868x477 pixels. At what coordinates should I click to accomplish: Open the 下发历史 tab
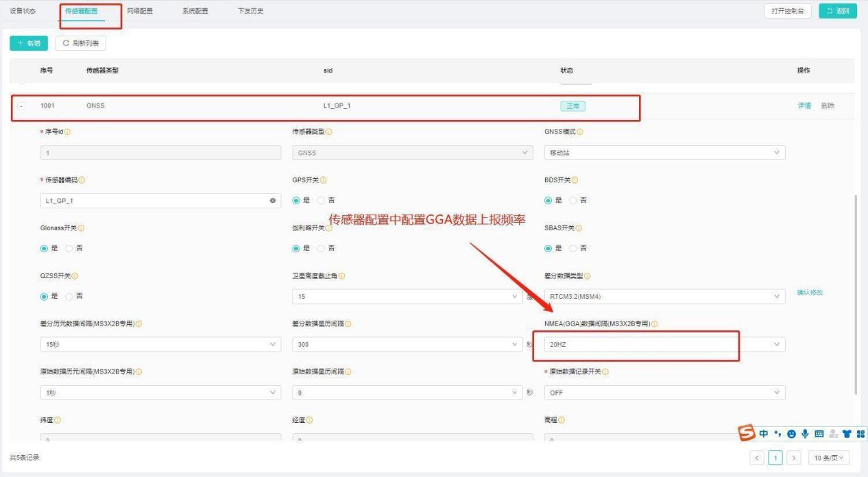tap(250, 12)
